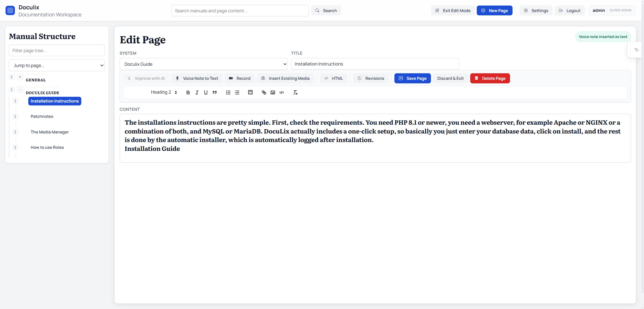Apply underline formatting
Image resolution: width=644 pixels, height=309 pixels.
[x=206, y=92]
